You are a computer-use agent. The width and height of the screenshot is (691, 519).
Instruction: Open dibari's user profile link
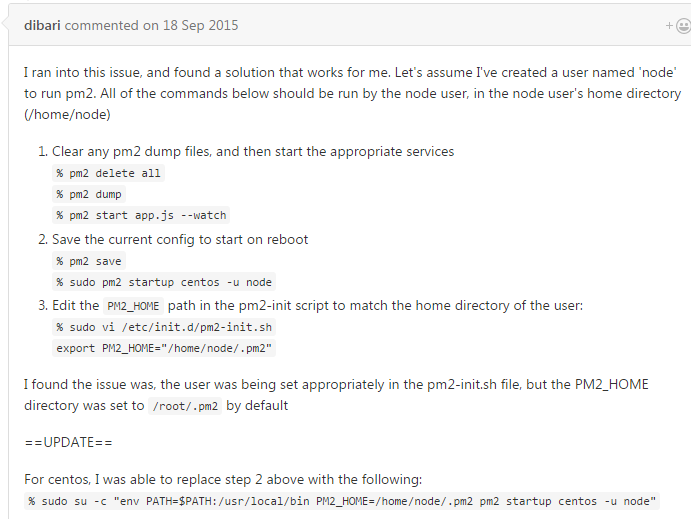click(x=43, y=25)
